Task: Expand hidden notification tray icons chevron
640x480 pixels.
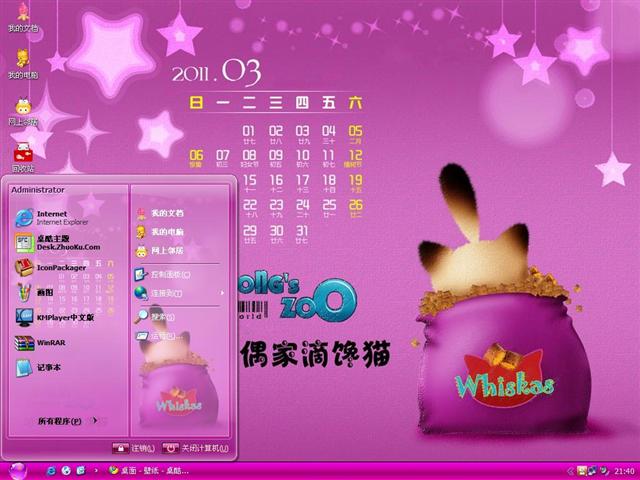Action: coord(570,471)
